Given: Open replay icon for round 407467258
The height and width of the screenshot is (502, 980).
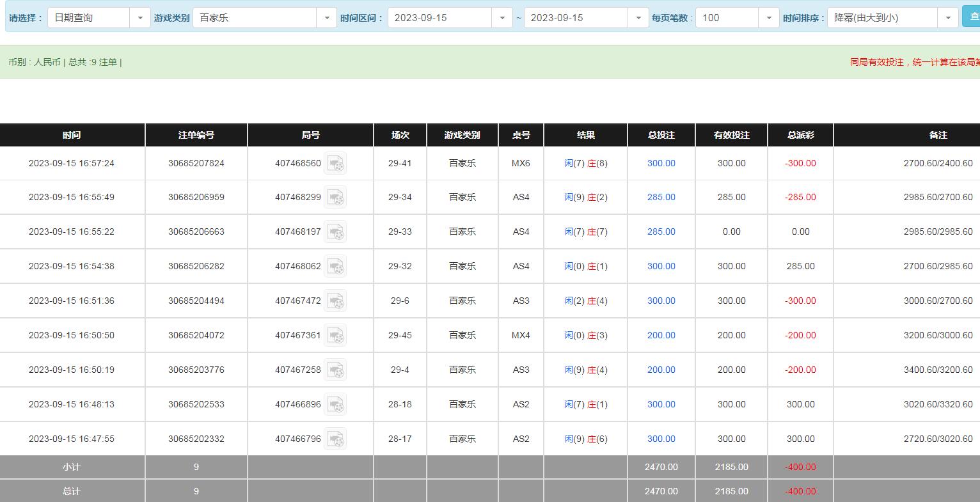Looking at the screenshot, I should [x=335, y=370].
